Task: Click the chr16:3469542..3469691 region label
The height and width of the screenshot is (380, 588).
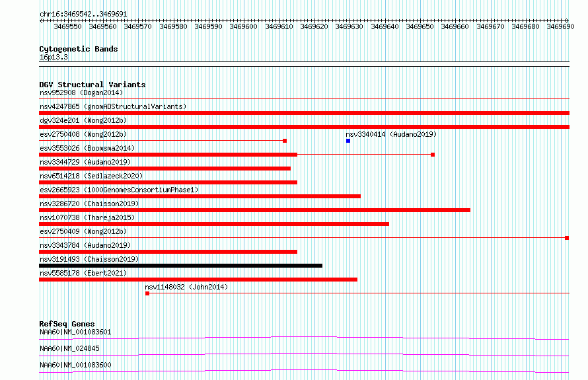Action: (83, 15)
